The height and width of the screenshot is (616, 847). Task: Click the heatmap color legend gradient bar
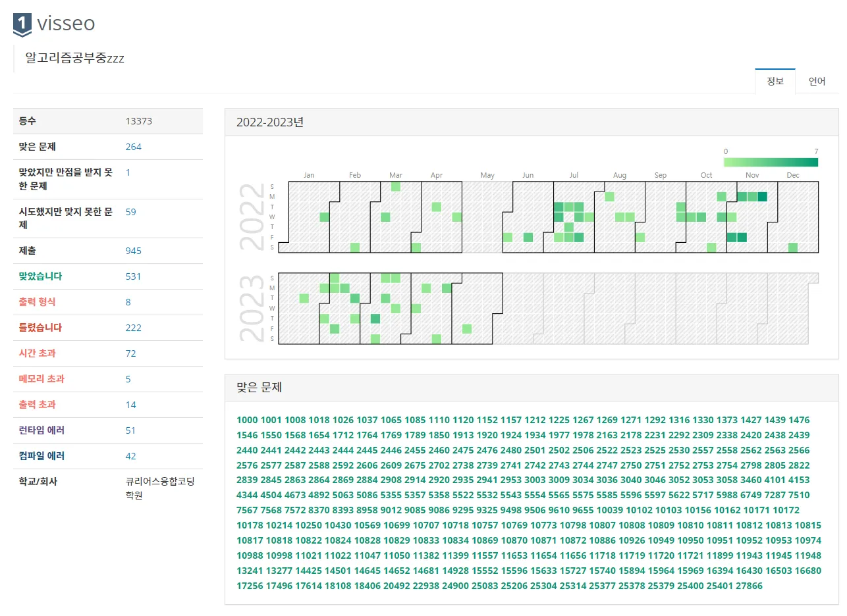771,162
